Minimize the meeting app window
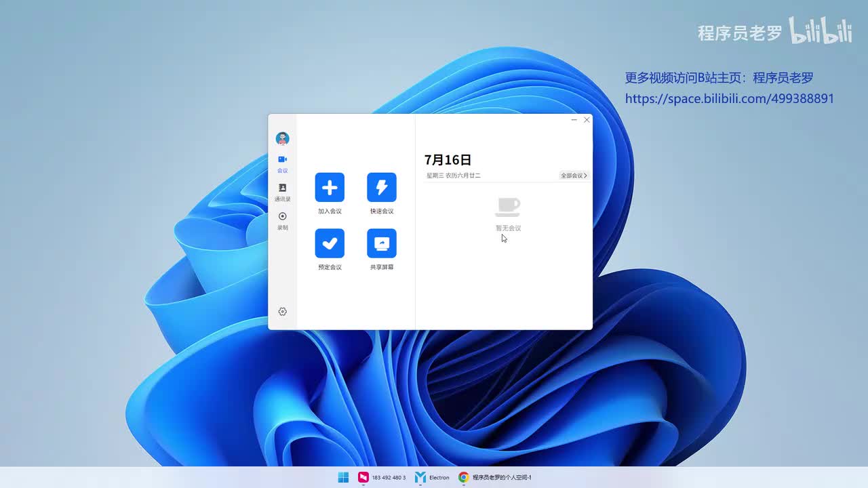The height and width of the screenshot is (488, 868). click(x=574, y=120)
